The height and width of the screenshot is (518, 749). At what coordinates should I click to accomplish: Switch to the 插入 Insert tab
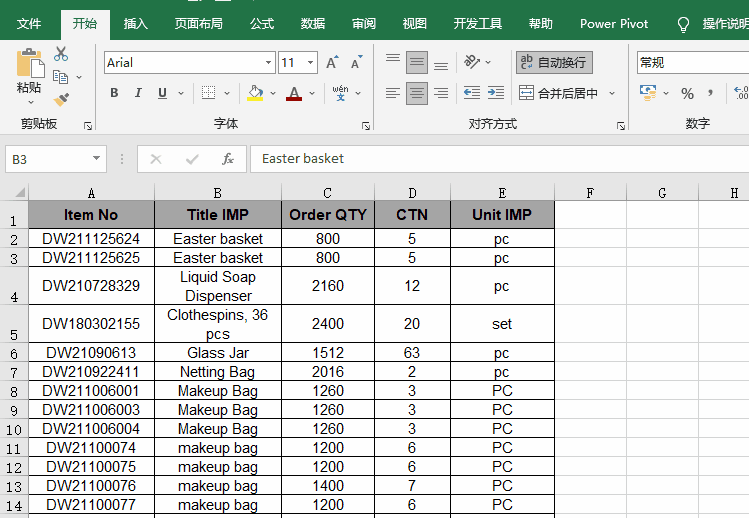coord(136,24)
